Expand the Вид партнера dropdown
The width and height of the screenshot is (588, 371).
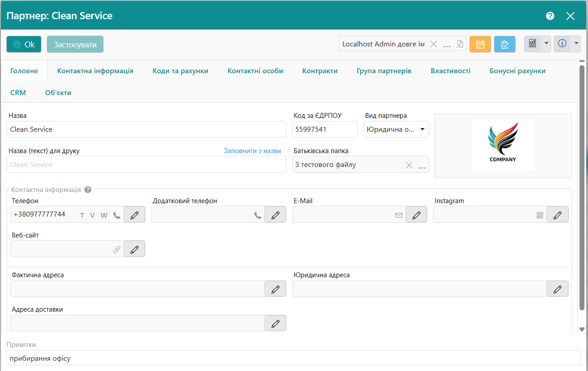[422, 129]
